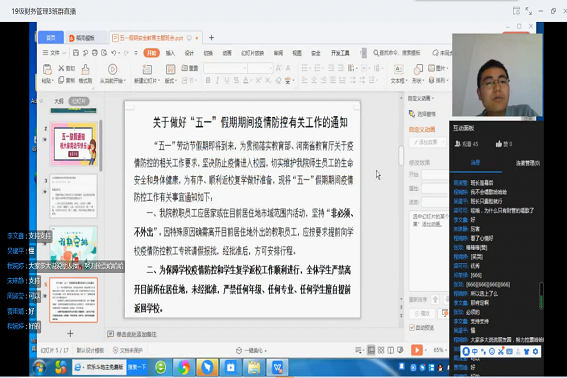
Task: Click the vertical scrollbar beside the slide
Action: pyautogui.click(x=401, y=155)
